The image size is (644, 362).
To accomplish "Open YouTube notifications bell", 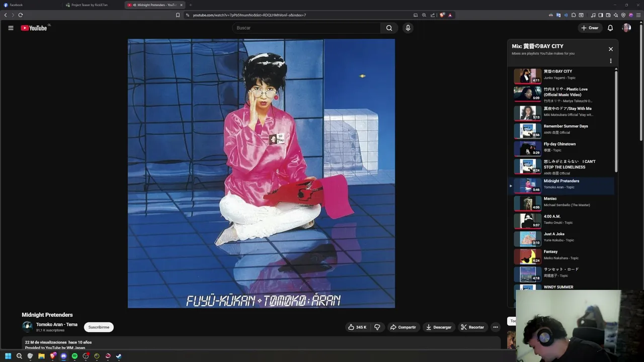I will [610, 28].
